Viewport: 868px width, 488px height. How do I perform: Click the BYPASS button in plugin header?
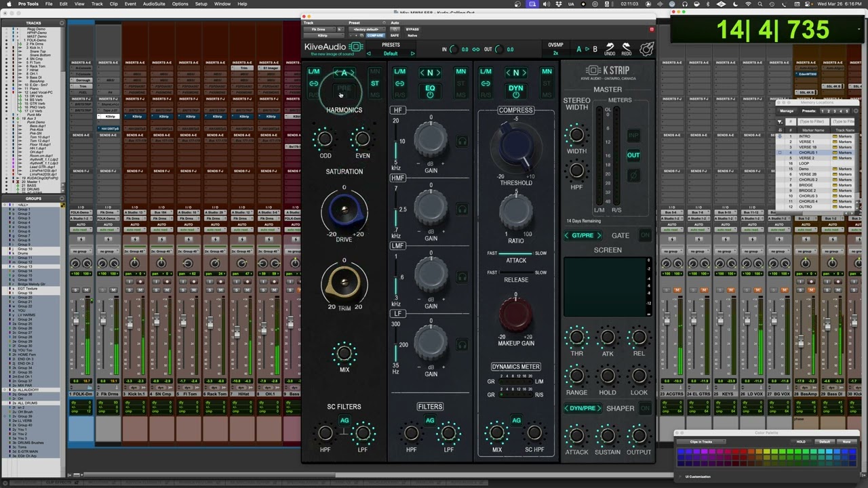(x=412, y=30)
